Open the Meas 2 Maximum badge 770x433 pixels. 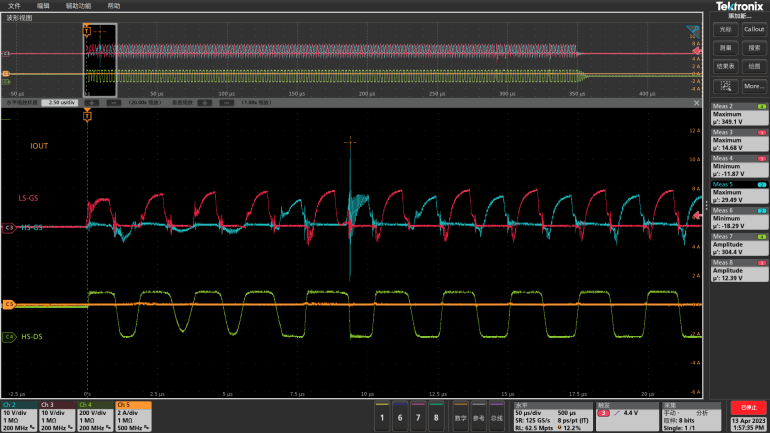tap(738, 114)
